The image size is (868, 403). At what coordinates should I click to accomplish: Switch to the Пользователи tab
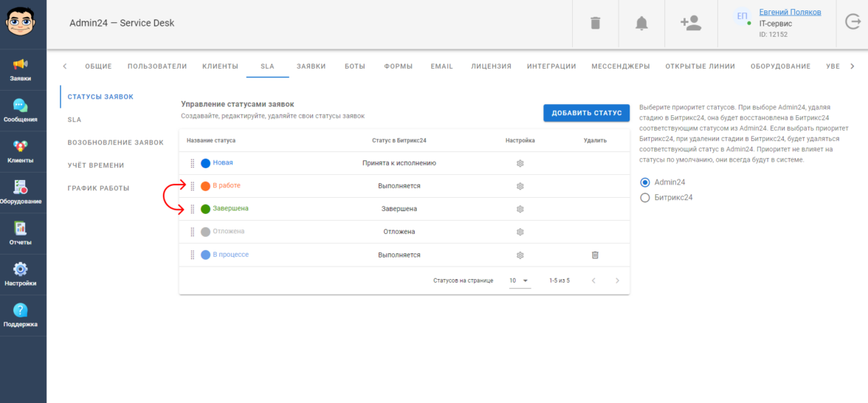coord(157,66)
